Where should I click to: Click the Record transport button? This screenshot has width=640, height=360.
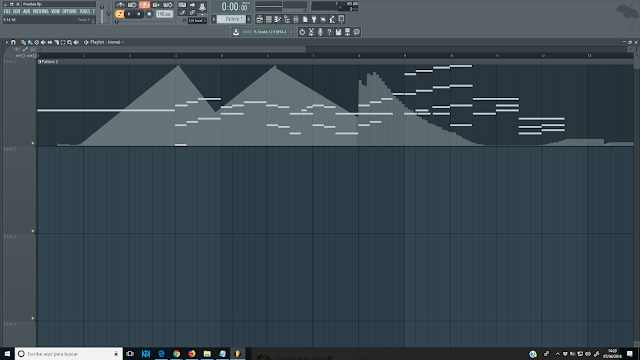[x=149, y=14]
